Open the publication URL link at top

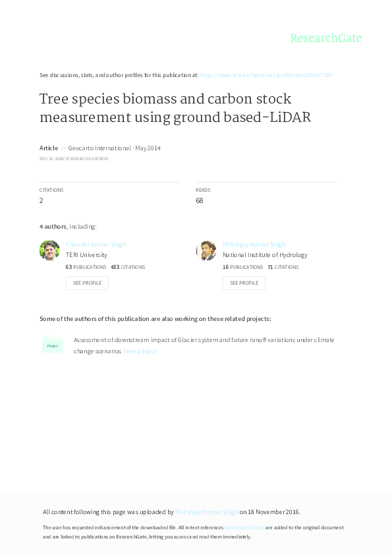(x=266, y=75)
